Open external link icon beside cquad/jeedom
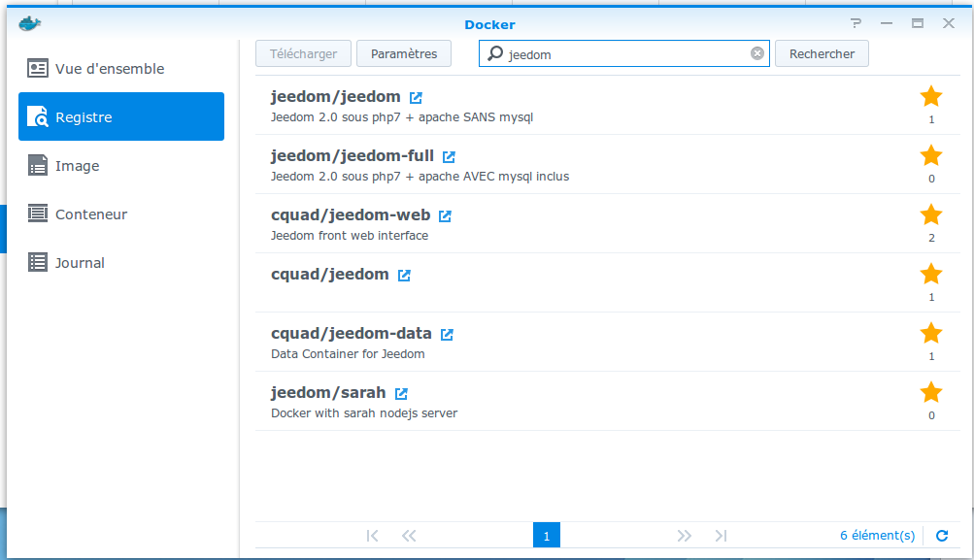 pyautogui.click(x=404, y=275)
